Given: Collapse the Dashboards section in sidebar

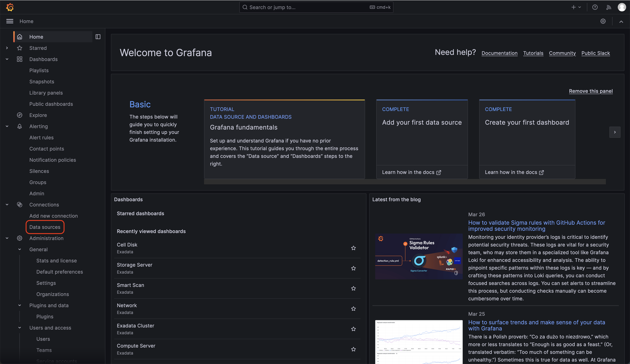Looking at the screenshot, I should [x=7, y=59].
